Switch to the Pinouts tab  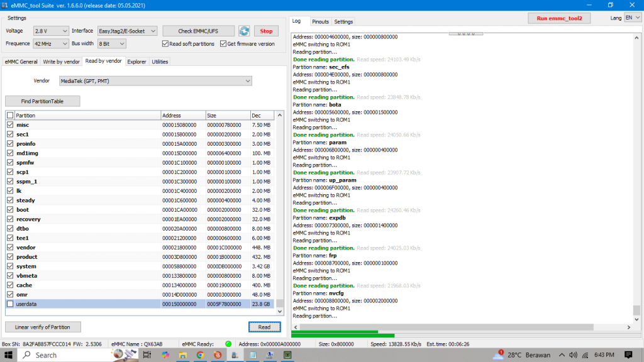click(321, 21)
